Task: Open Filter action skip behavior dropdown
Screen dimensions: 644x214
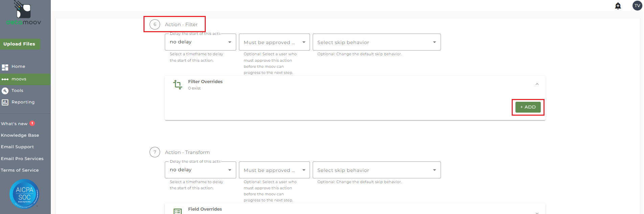Action: tap(376, 42)
